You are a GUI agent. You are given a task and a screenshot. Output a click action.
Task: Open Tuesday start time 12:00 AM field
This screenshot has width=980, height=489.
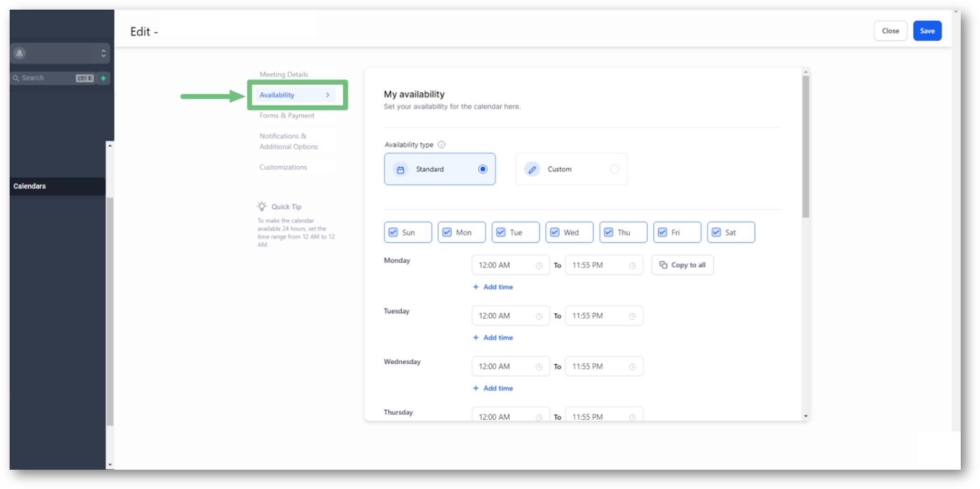pyautogui.click(x=510, y=316)
